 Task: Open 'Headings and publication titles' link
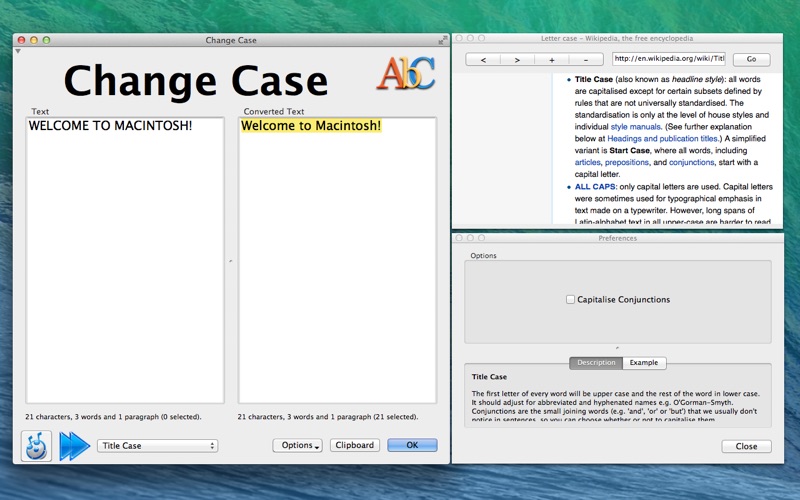pos(662,138)
